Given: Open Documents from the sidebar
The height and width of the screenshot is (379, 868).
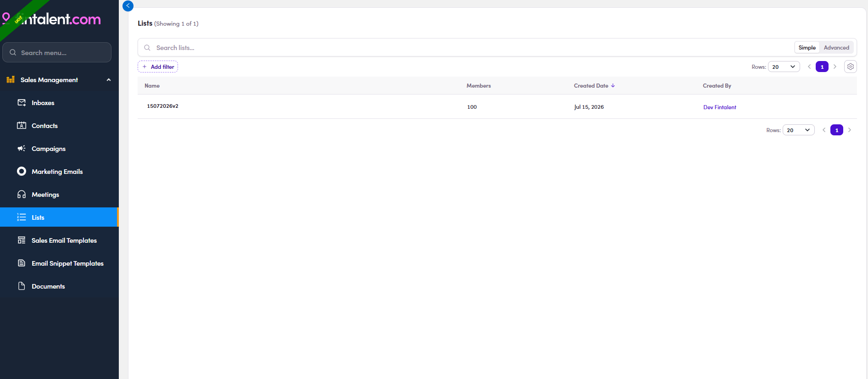Looking at the screenshot, I should pyautogui.click(x=59, y=286).
